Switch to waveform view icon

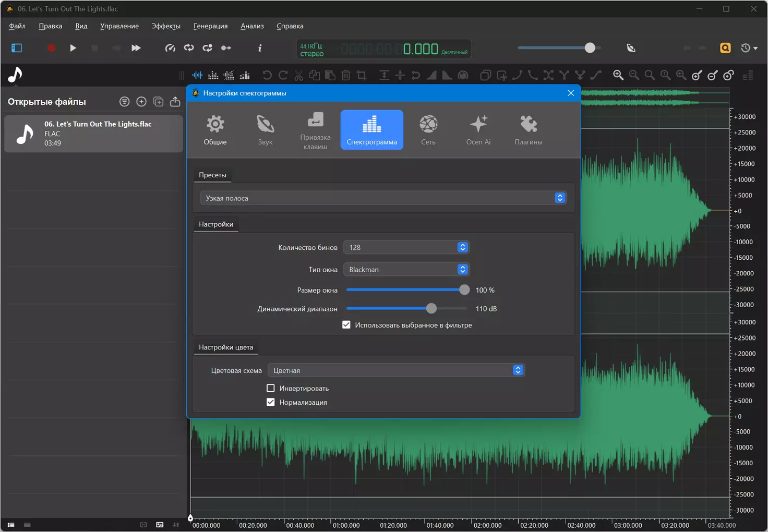[197, 75]
